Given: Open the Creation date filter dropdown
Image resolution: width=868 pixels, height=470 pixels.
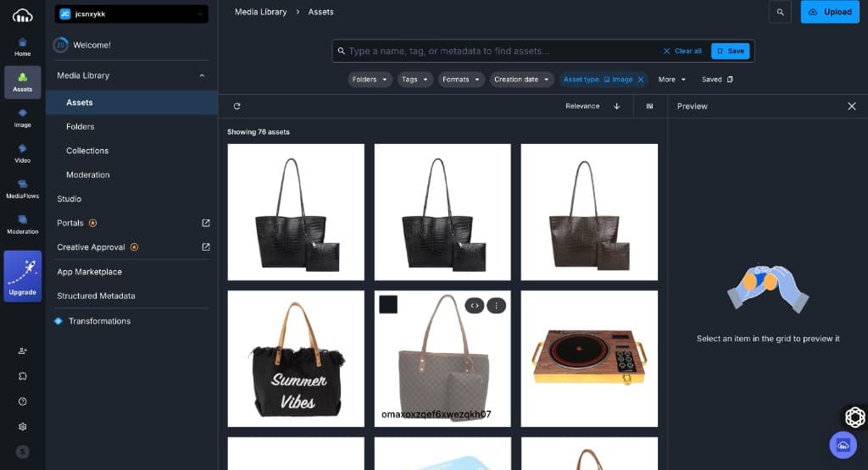Looking at the screenshot, I should pos(521,80).
